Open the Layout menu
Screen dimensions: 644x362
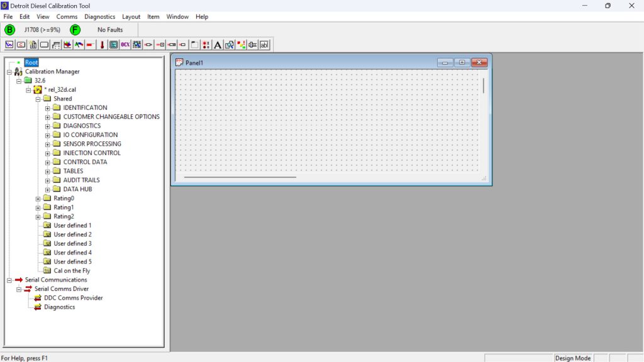(131, 16)
